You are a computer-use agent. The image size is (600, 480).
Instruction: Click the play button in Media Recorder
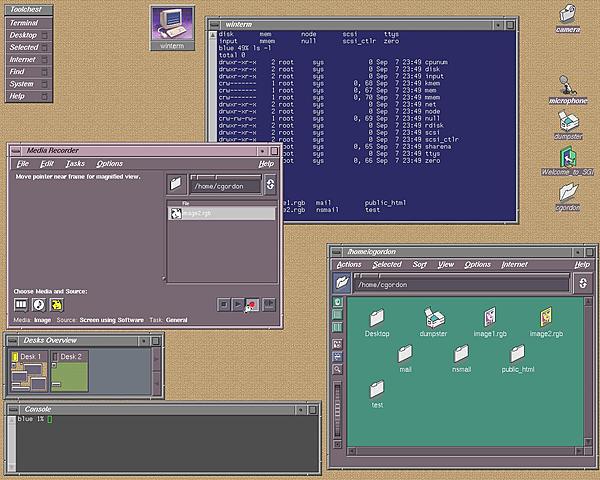click(x=238, y=305)
